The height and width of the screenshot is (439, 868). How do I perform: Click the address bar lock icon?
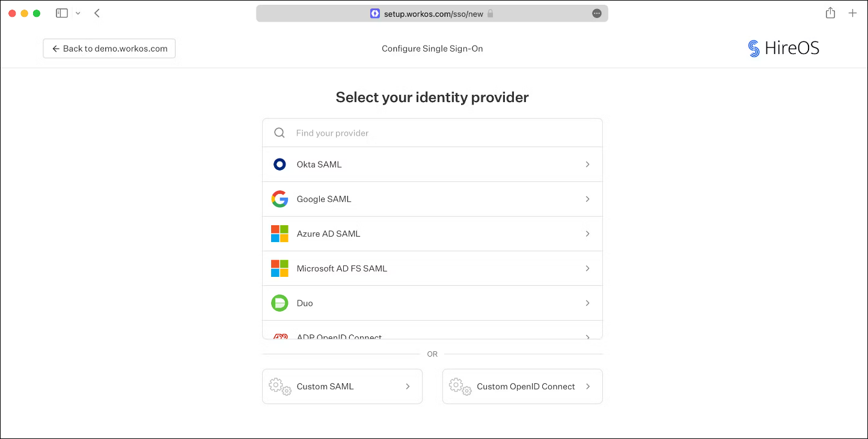pos(490,13)
